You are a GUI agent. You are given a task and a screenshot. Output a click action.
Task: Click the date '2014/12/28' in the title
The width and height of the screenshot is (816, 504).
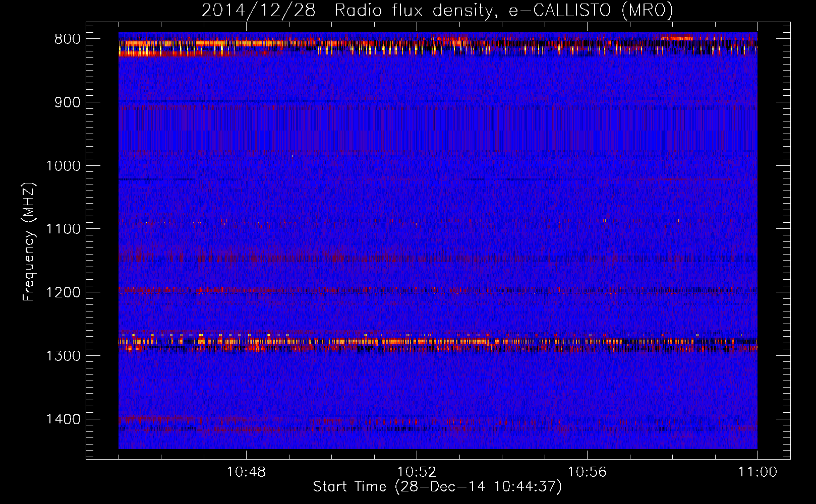pos(259,11)
